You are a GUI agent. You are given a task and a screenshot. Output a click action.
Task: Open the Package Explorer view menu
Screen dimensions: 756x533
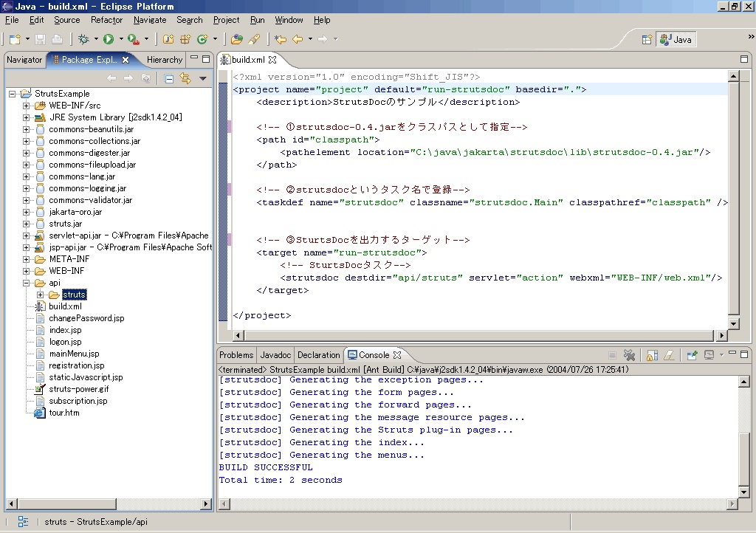pyautogui.click(x=203, y=78)
